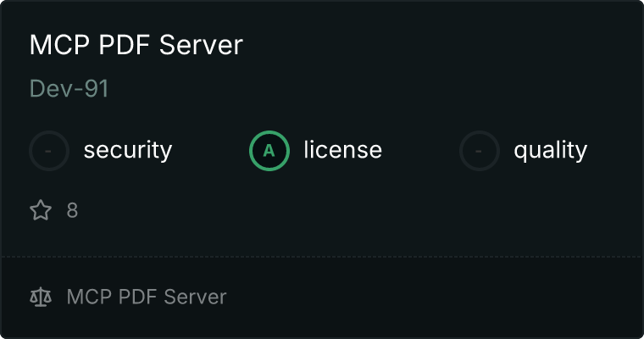Click the dashed divider above the footer

(x=322, y=256)
